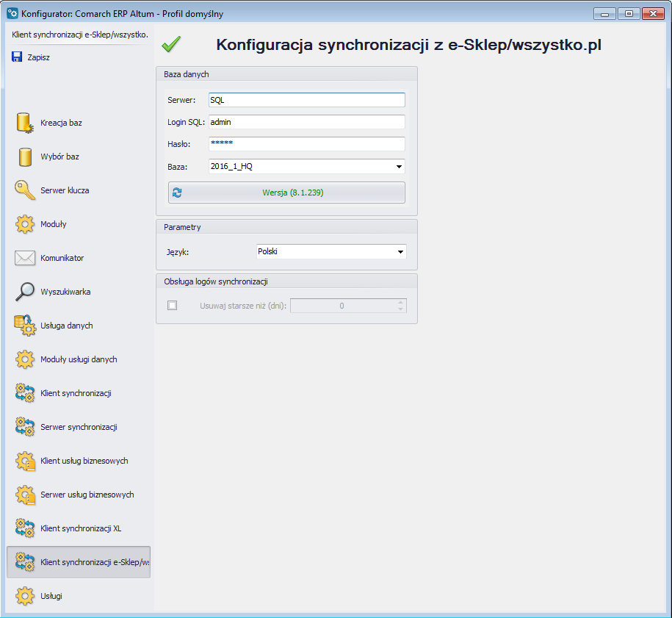
Task: Click the Komunikator envelope icon
Action: click(x=25, y=258)
